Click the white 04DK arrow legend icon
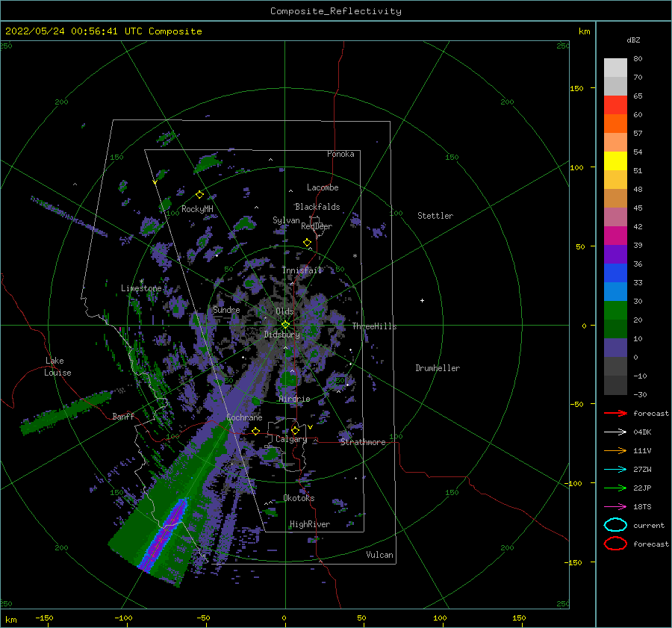Image resolution: width=672 pixels, height=628 pixels. click(615, 432)
